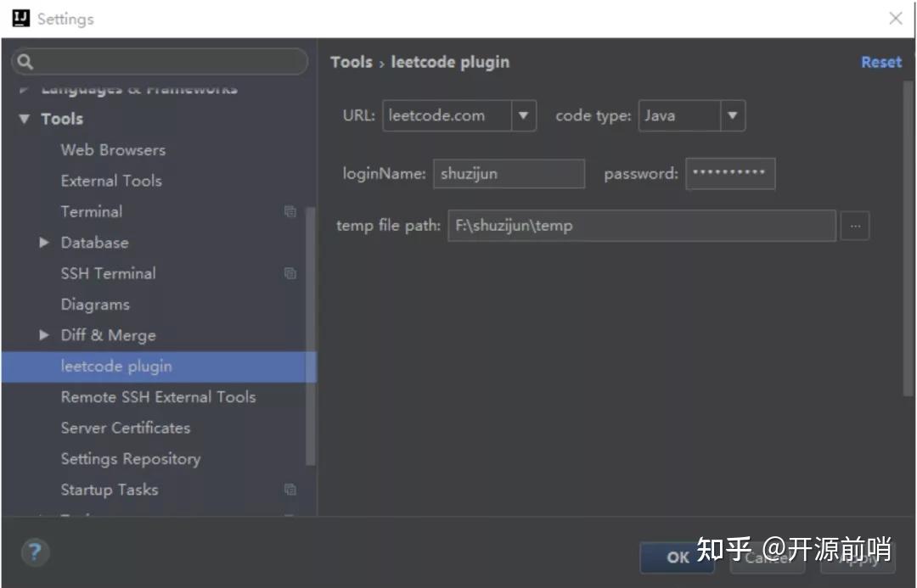Click the ellipsis to browse temp file path
Viewport: 917px width, 588px height.
[x=855, y=226]
